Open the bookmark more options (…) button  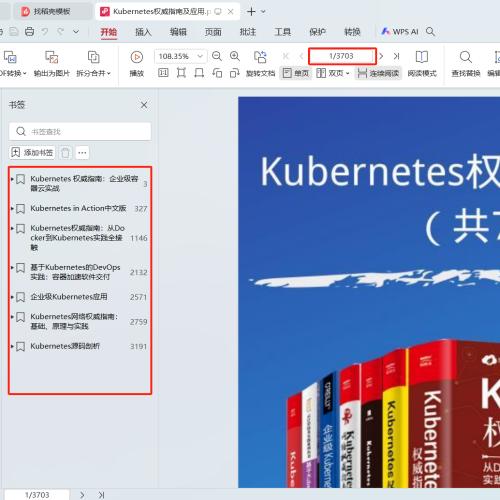pyautogui.click(x=82, y=153)
